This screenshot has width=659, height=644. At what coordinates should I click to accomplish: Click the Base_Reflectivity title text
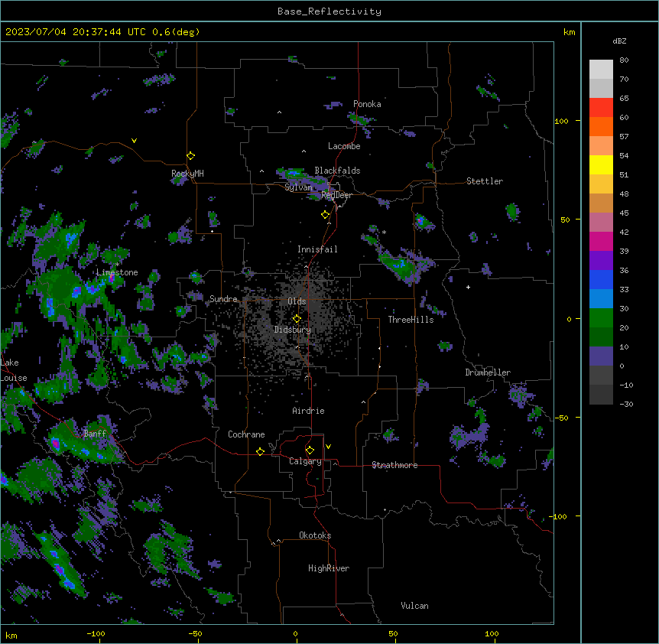329,11
